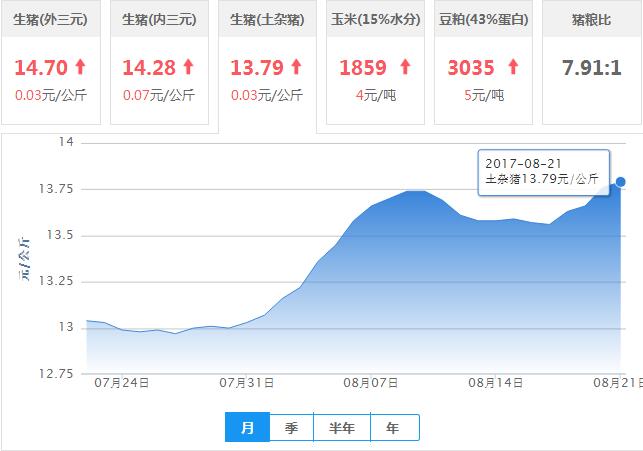
Task: Show the monthly range with 月 button
Action: click(247, 427)
